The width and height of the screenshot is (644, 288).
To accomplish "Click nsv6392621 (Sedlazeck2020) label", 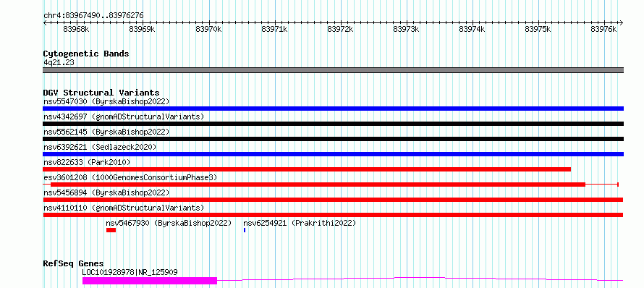I will [x=100, y=147].
